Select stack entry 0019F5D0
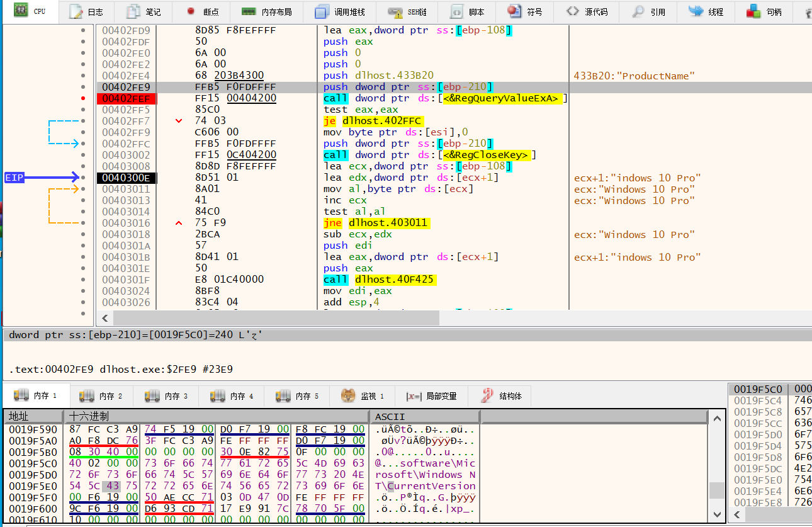Viewport: 812px width, 527px height. 758,434
